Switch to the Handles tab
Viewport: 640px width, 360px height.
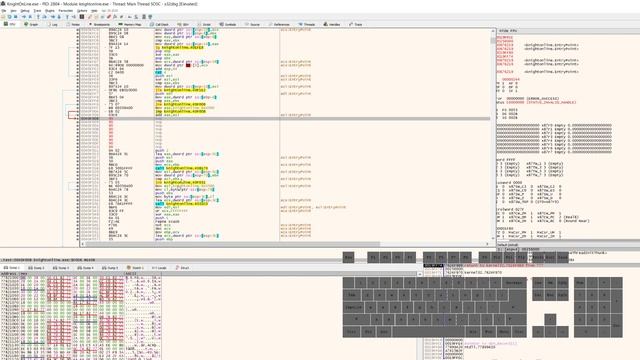pos(332,24)
